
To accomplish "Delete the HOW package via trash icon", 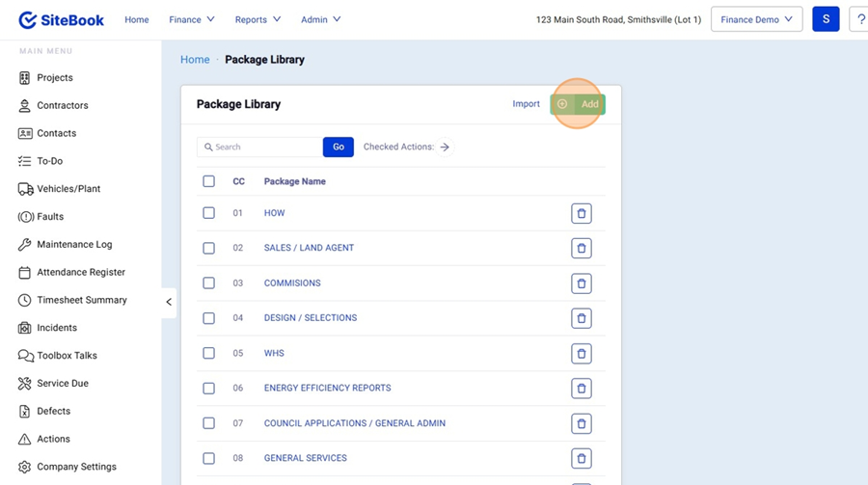I will [x=581, y=213].
